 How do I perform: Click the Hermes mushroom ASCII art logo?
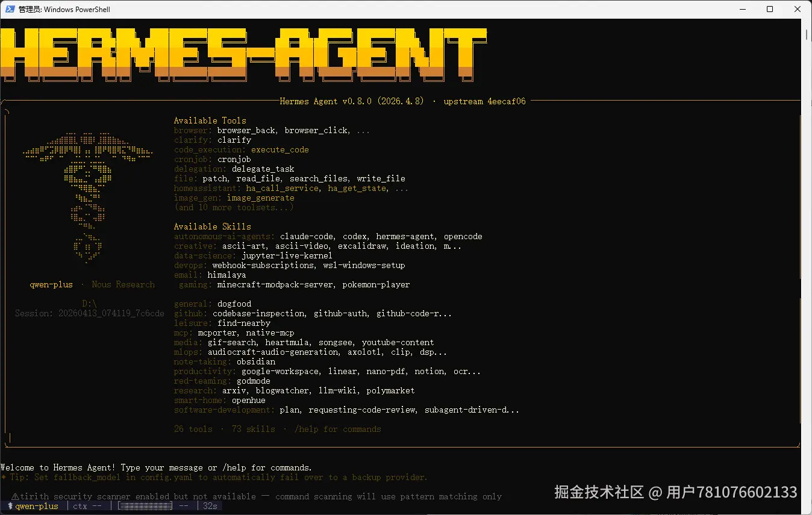pos(87,193)
